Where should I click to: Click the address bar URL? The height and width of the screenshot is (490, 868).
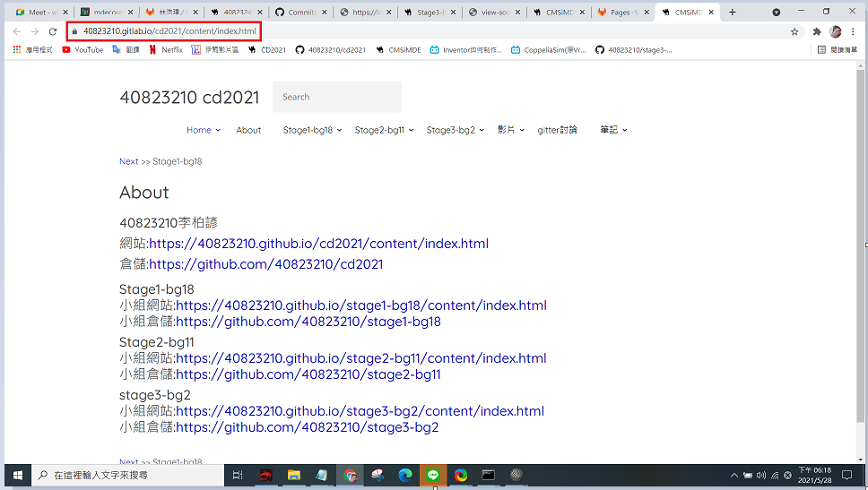pos(170,31)
